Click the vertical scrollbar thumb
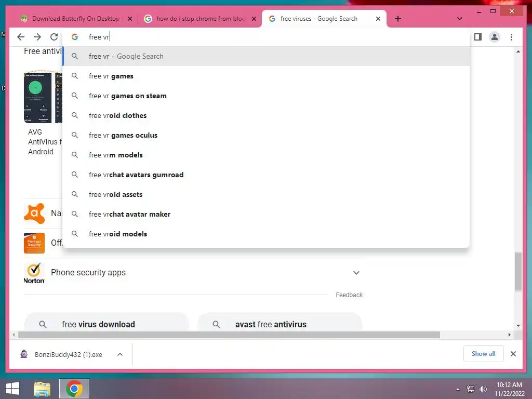Viewport: 532px width, 399px height. tap(518, 271)
